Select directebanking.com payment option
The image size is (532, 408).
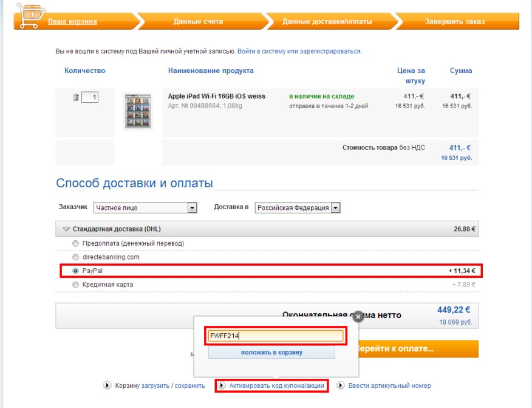click(x=75, y=257)
